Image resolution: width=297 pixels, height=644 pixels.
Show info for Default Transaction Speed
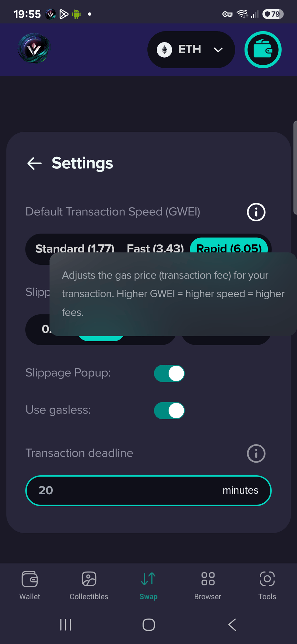(x=256, y=212)
